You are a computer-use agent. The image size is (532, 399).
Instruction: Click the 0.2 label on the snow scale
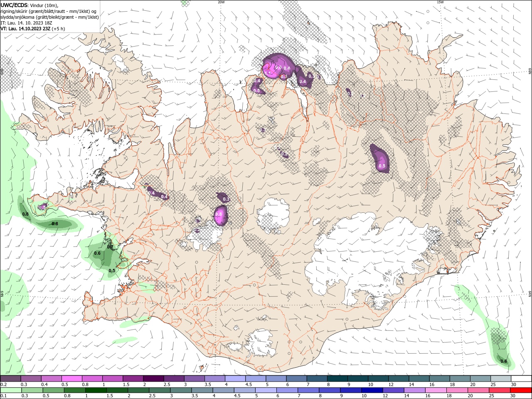pos(3,384)
